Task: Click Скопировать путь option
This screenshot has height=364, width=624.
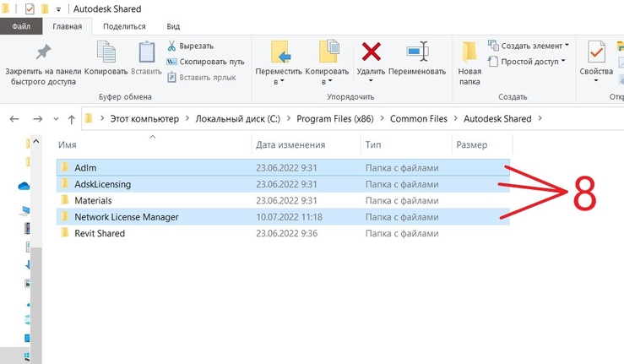Action: (x=205, y=62)
